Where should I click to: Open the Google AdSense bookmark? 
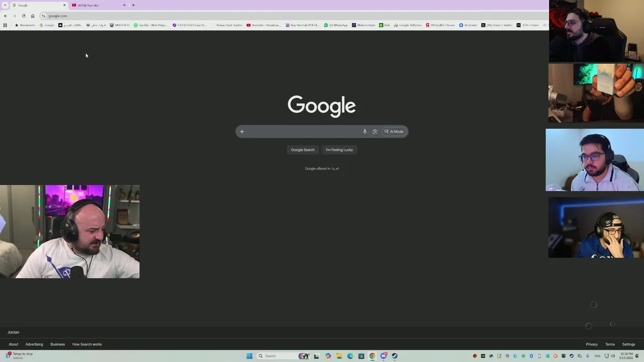pyautogui.click(x=408, y=25)
